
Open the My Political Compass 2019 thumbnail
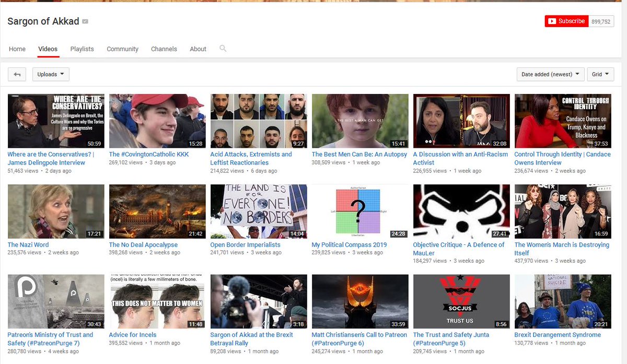pos(360,212)
